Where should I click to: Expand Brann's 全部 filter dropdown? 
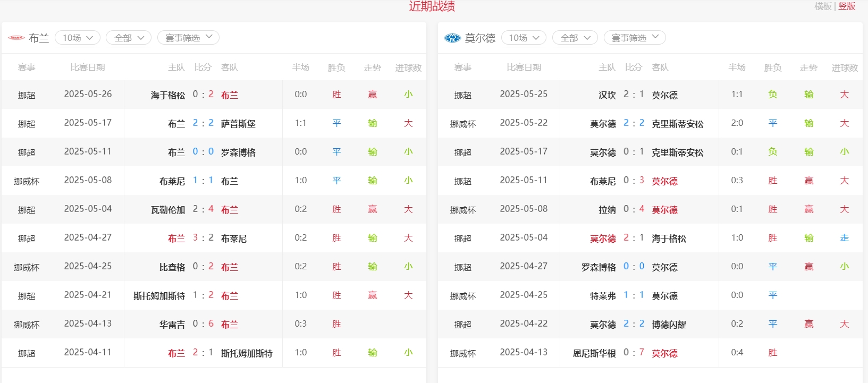pos(129,38)
